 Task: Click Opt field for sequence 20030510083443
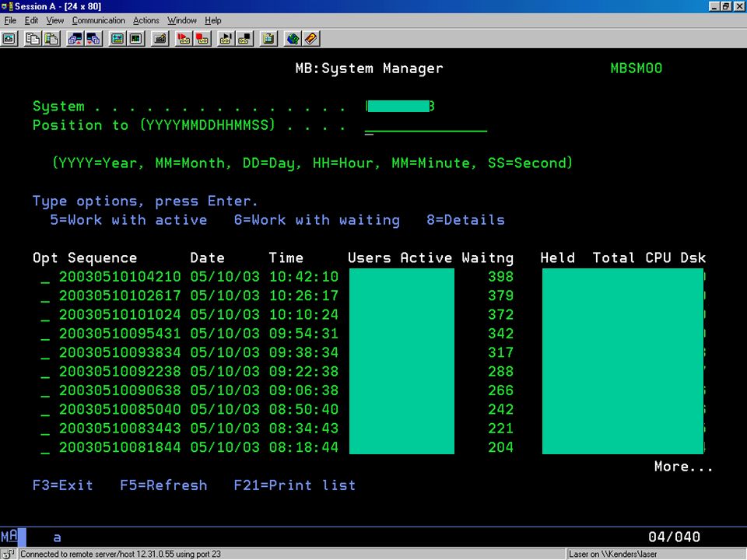point(45,429)
